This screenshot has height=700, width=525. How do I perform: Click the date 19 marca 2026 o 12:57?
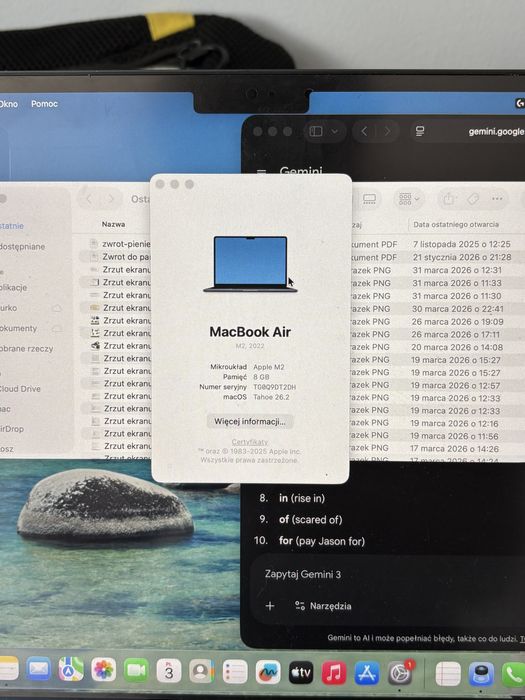456,386
